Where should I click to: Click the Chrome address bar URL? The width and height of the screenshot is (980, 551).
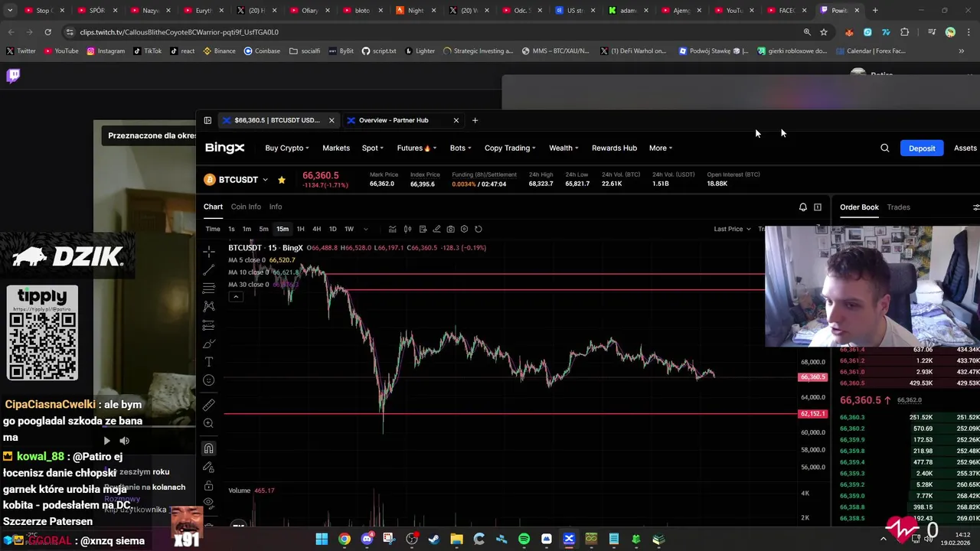pos(179,32)
